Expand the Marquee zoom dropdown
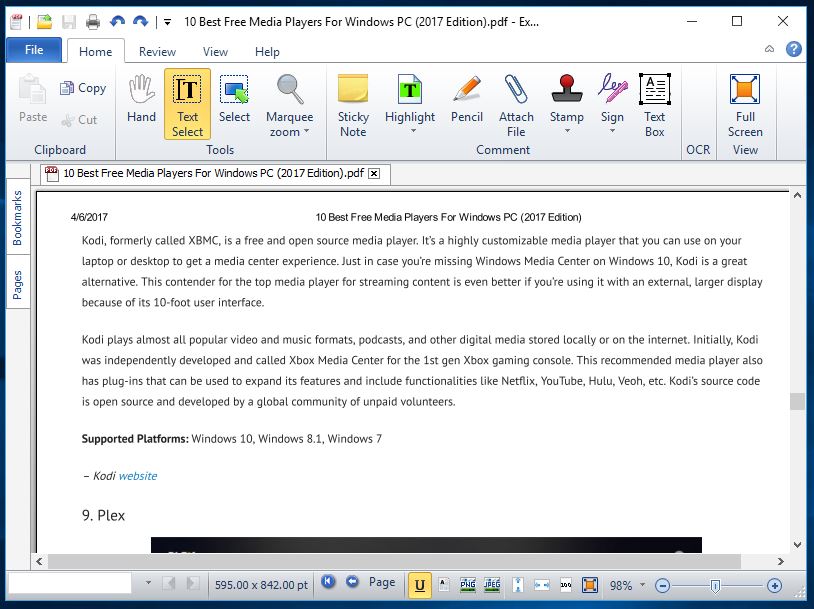The height and width of the screenshot is (609, 814). 306,132
